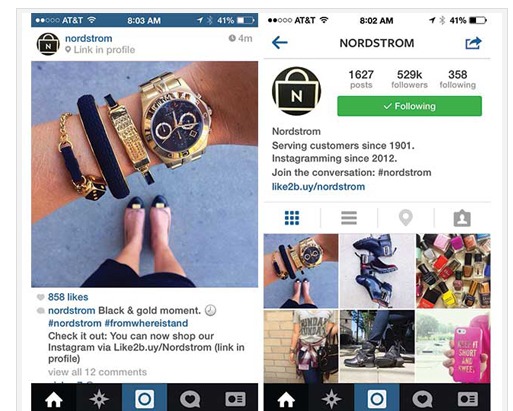Switch to grid view of posts
The height and width of the screenshot is (411, 513).
click(292, 218)
